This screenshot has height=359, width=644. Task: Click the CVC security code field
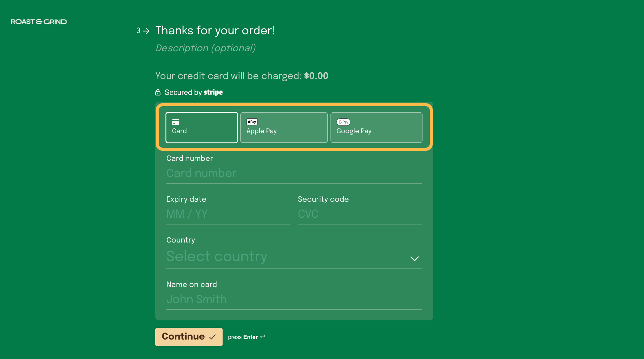(360, 214)
